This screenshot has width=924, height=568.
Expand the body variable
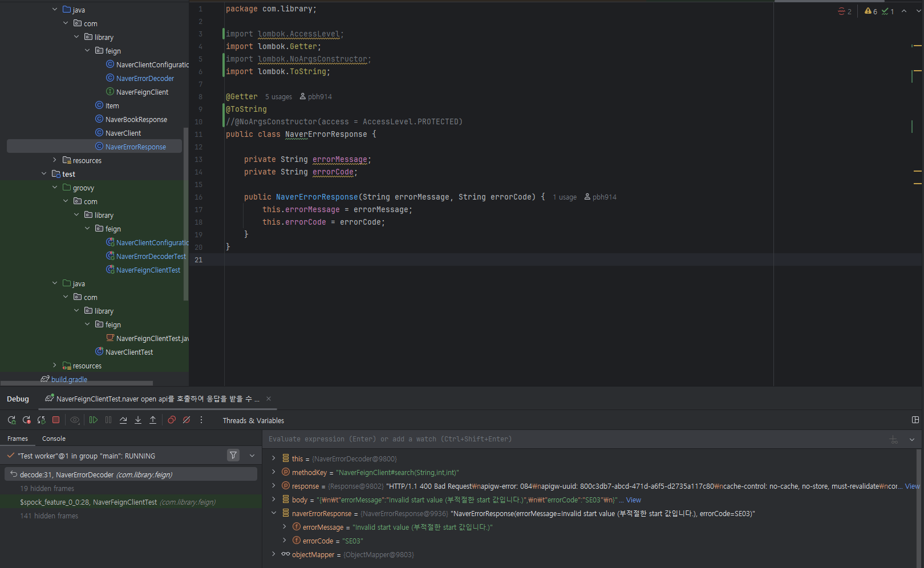274,500
